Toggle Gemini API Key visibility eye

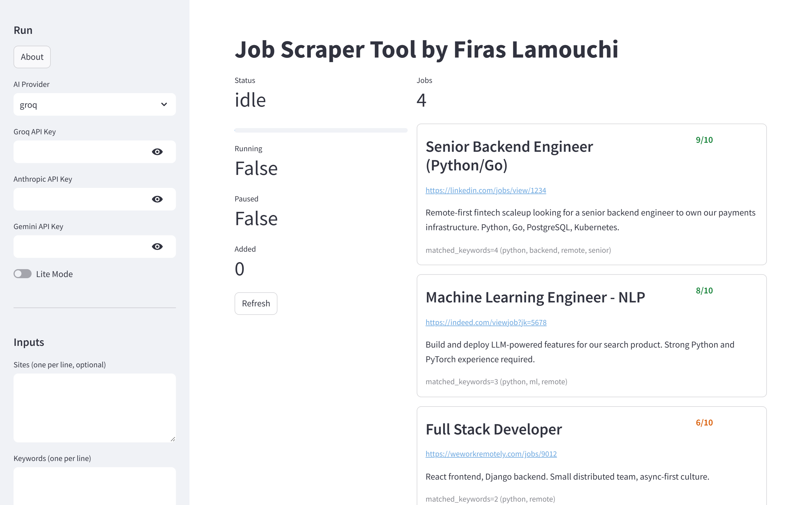[x=157, y=247]
